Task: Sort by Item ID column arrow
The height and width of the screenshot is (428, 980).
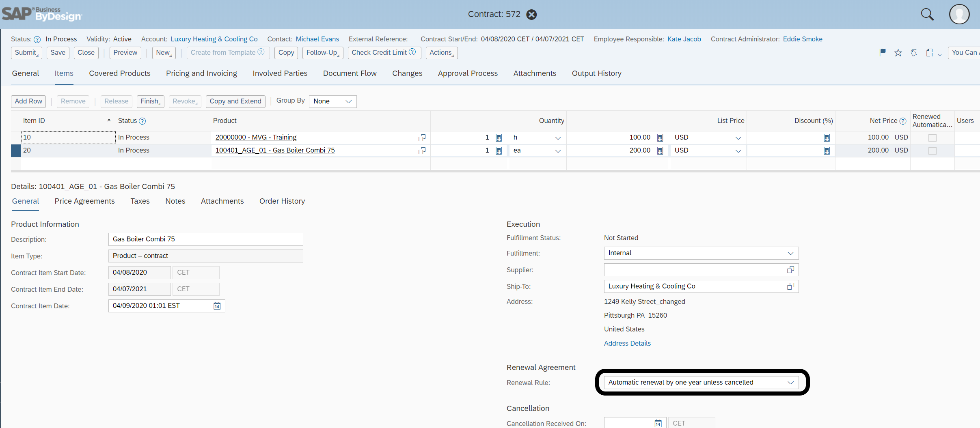Action: (109, 121)
